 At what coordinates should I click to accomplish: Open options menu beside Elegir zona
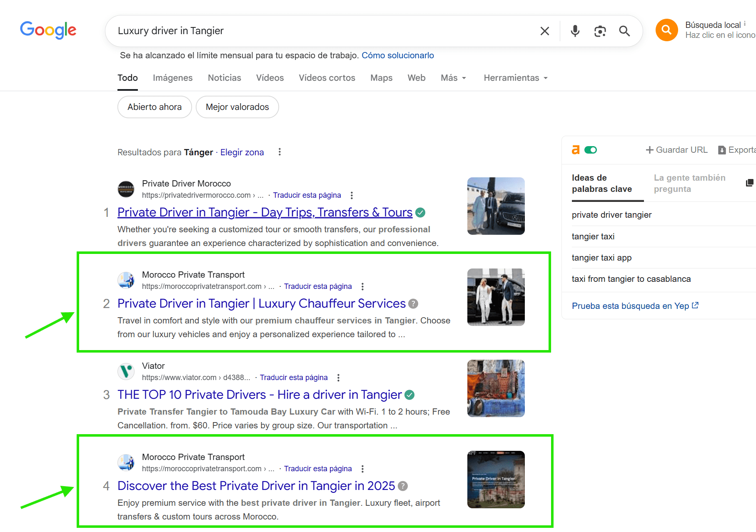click(279, 152)
